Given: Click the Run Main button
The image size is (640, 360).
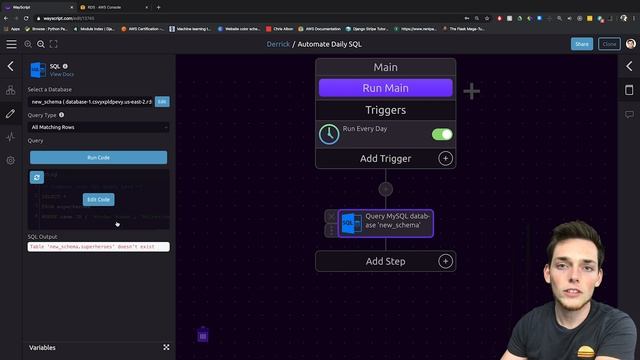Looking at the screenshot, I should point(385,88).
